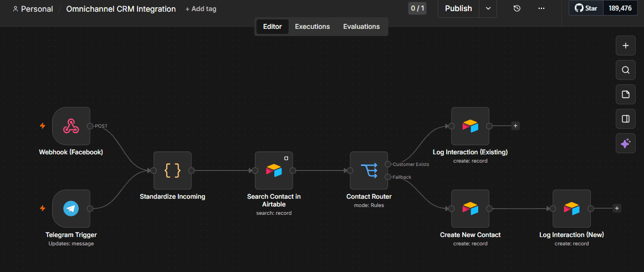Image resolution: width=644 pixels, height=272 pixels.
Task: Click the Create New Contact output connector
Action: pyautogui.click(x=489, y=209)
